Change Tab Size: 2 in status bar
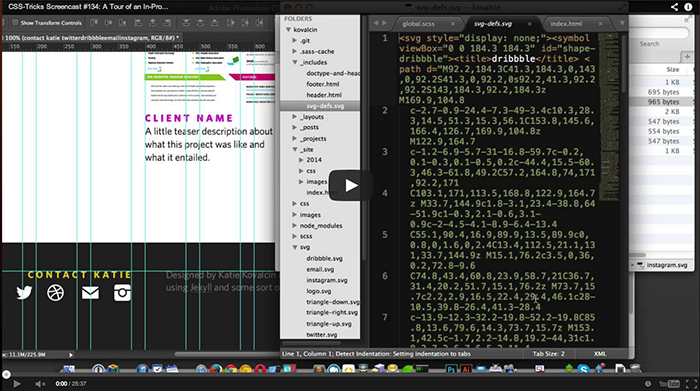This screenshot has width=700, height=391. pyautogui.click(x=548, y=354)
